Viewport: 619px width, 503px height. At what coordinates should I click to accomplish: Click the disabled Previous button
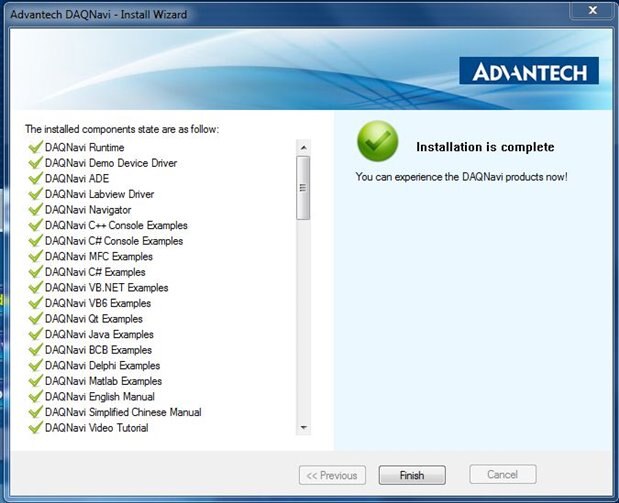pos(332,475)
